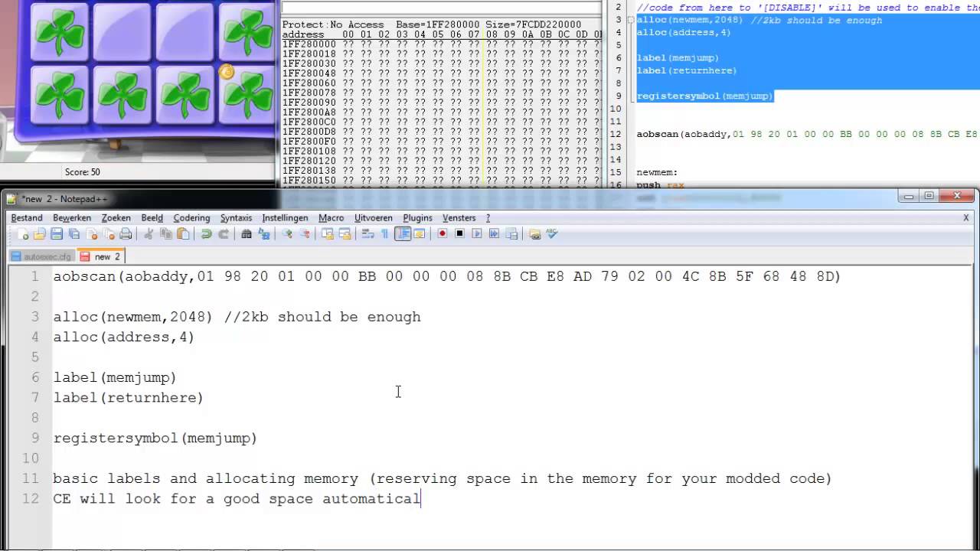Click the memory viewer address input field
980x551 pixels.
[x=441, y=8]
